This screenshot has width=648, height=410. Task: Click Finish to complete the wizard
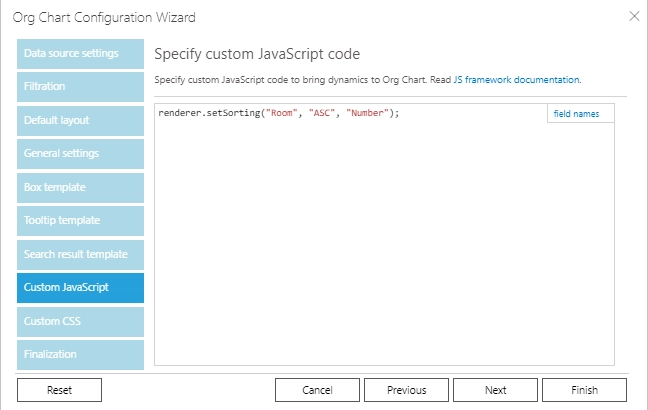pyautogui.click(x=584, y=390)
